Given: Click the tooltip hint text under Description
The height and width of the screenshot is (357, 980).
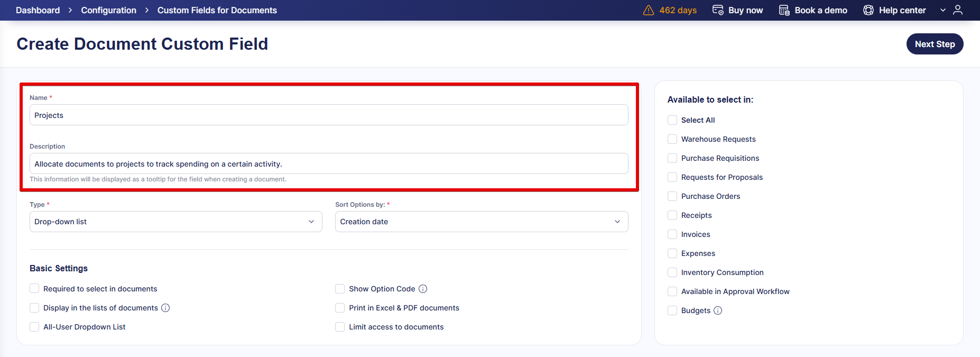Looking at the screenshot, I should click(x=158, y=179).
